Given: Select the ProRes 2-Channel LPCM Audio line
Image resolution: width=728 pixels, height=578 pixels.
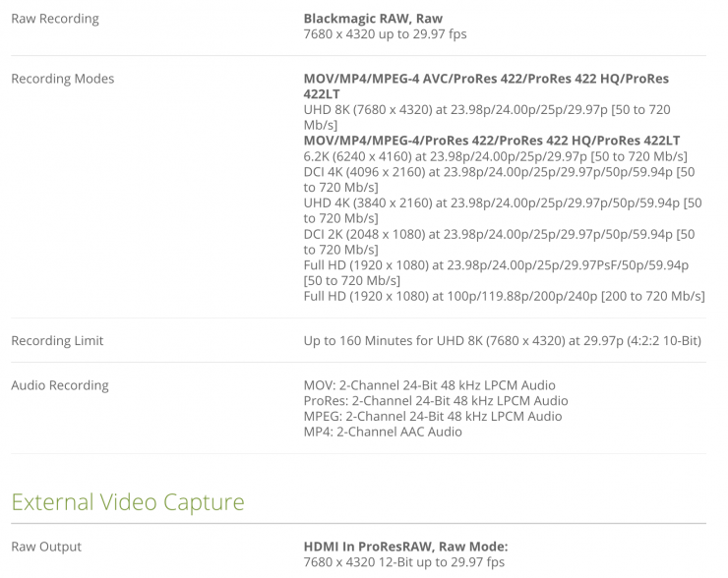Looking at the screenshot, I should pos(436,401).
